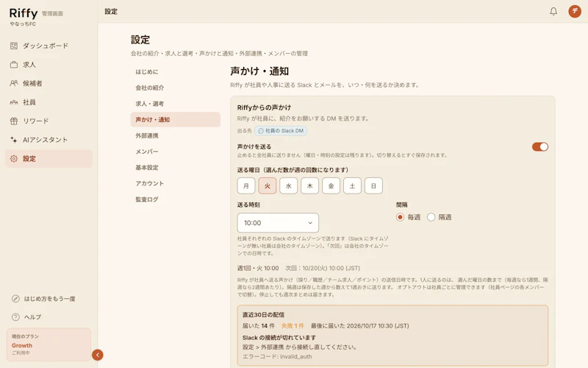This screenshot has height=368, width=588.
Task: Click the Slack DM chat bubble icon
Action: coord(261,131)
